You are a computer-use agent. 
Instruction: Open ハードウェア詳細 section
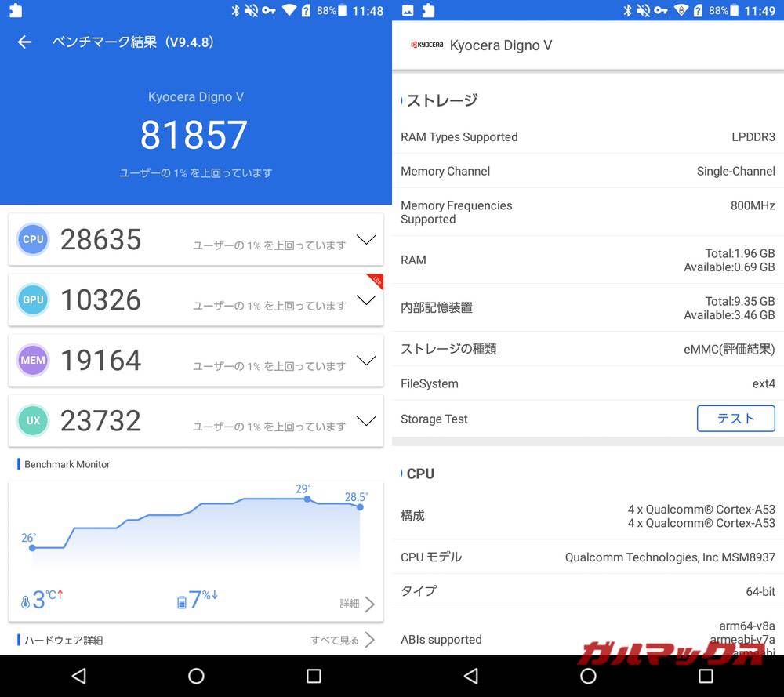pos(67,641)
